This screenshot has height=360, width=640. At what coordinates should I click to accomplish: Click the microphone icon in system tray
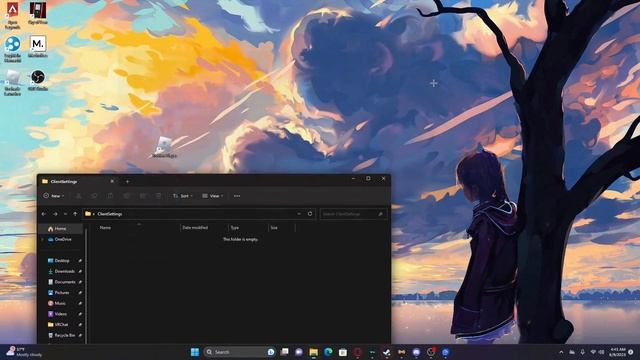(582, 352)
